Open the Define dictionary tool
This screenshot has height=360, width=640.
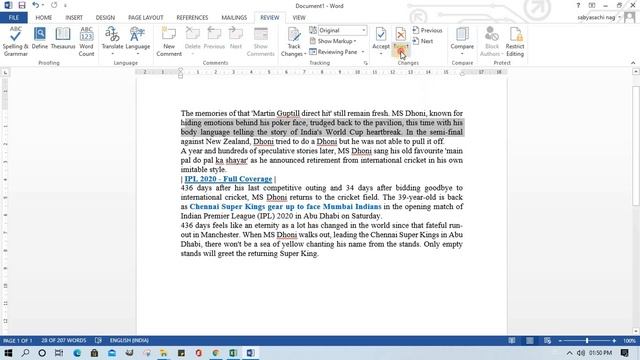tap(40, 39)
